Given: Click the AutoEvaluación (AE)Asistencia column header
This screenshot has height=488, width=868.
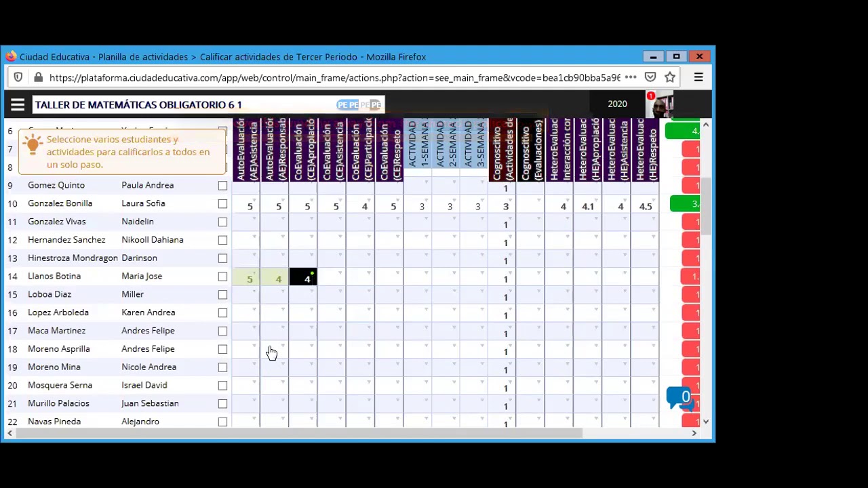Looking at the screenshot, I should pos(247,150).
